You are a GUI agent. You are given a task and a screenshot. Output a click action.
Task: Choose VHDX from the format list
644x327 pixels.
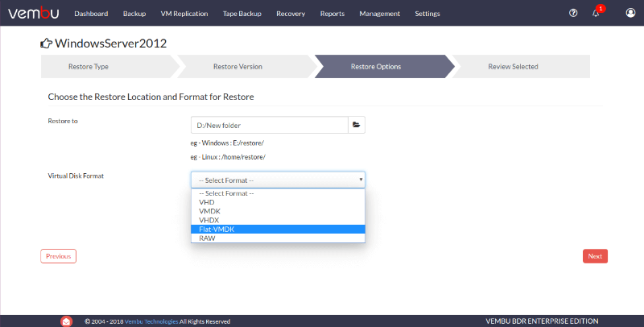(278, 220)
